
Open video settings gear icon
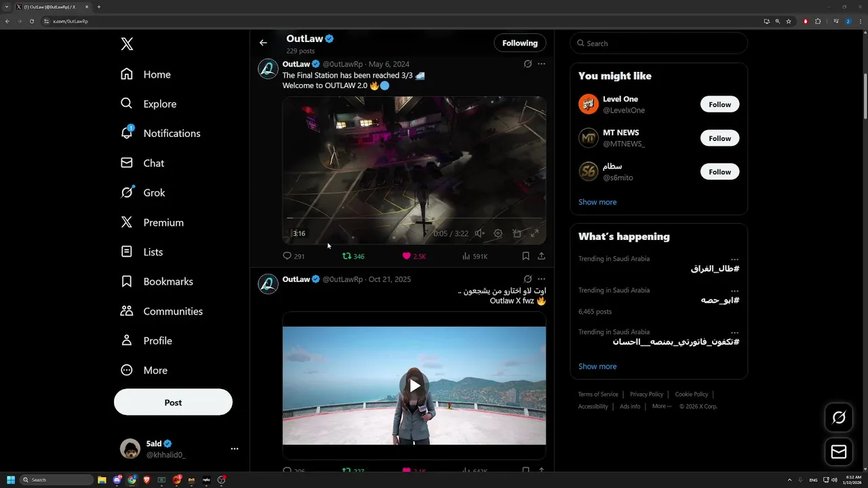(x=498, y=233)
